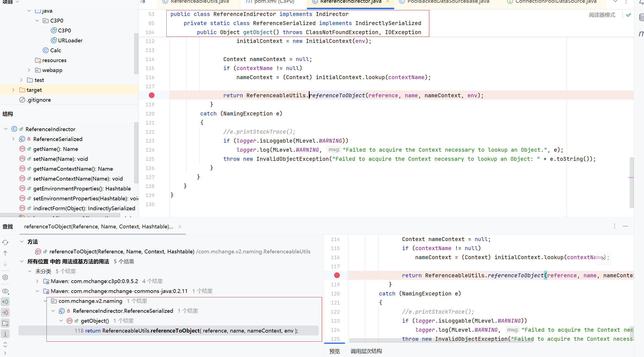
Task: Collapse the C3P0 package node
Action: pyautogui.click(x=37, y=21)
